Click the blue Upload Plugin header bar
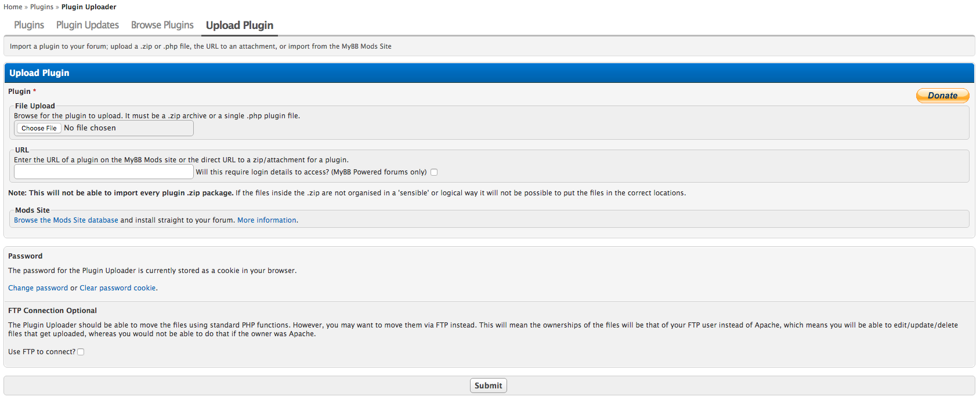Screen dimensions: 980x400 [x=489, y=73]
